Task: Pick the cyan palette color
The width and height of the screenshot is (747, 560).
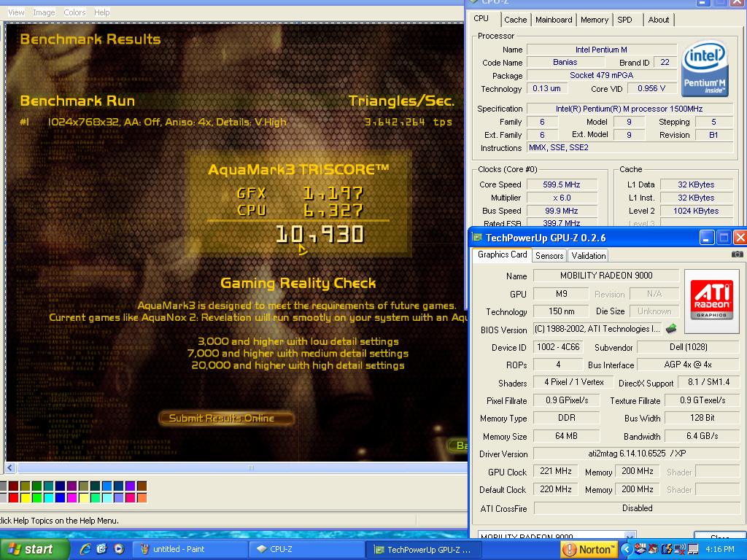Action: [49, 497]
